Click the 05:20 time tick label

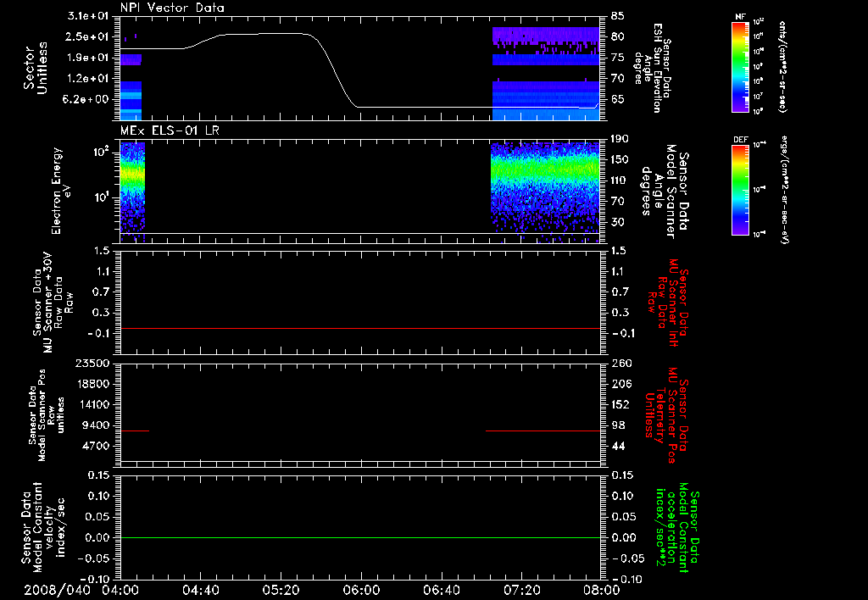[x=281, y=590]
